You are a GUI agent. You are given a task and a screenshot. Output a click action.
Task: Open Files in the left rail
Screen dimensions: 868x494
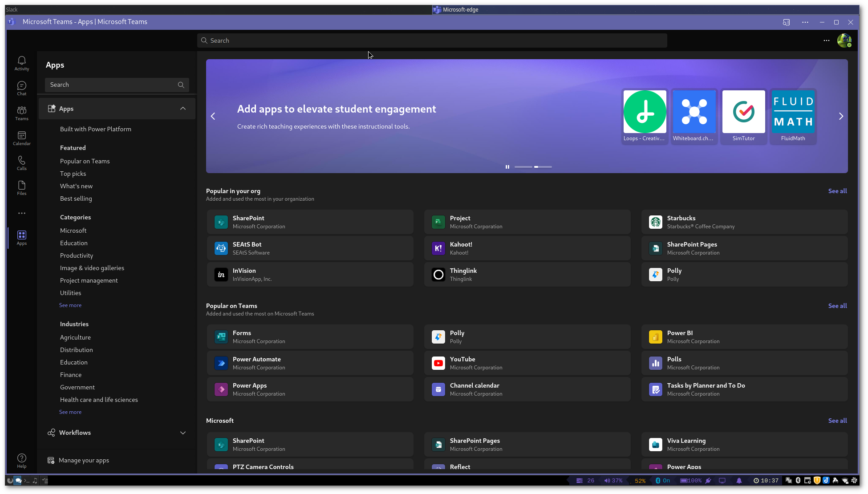pos(21,188)
